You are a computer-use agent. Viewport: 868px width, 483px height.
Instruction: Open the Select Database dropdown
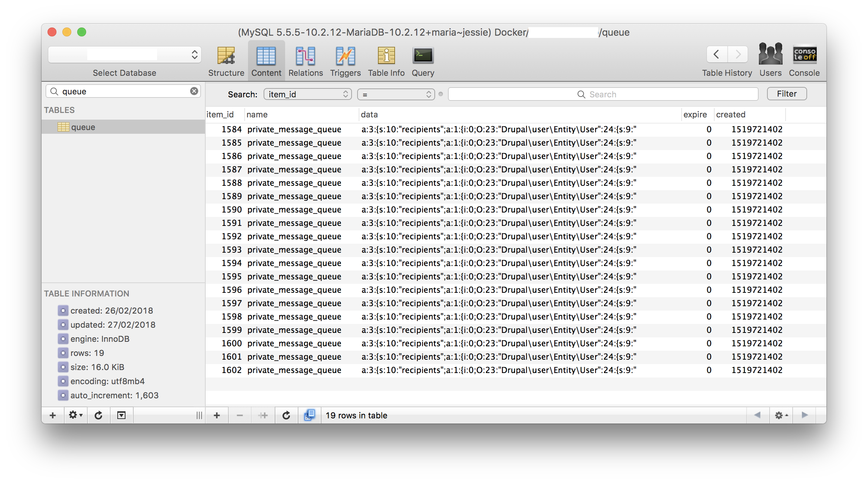point(125,55)
